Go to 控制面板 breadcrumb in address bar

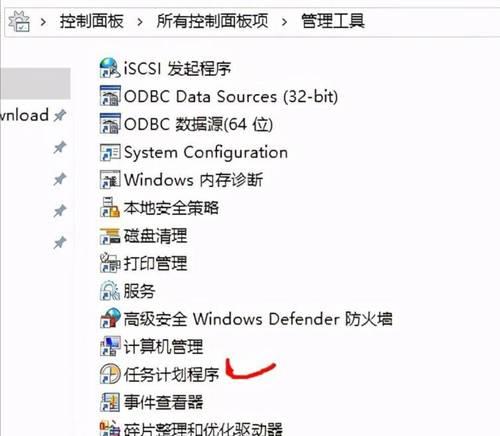[x=91, y=21]
